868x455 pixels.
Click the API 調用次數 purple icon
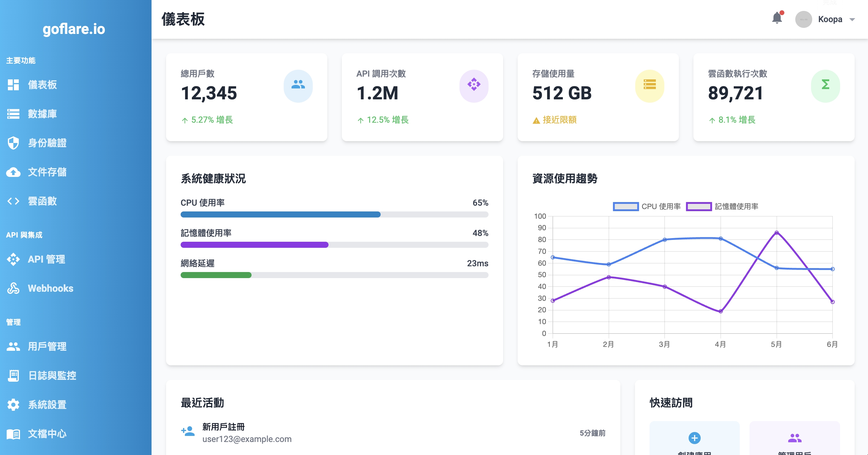pos(474,85)
